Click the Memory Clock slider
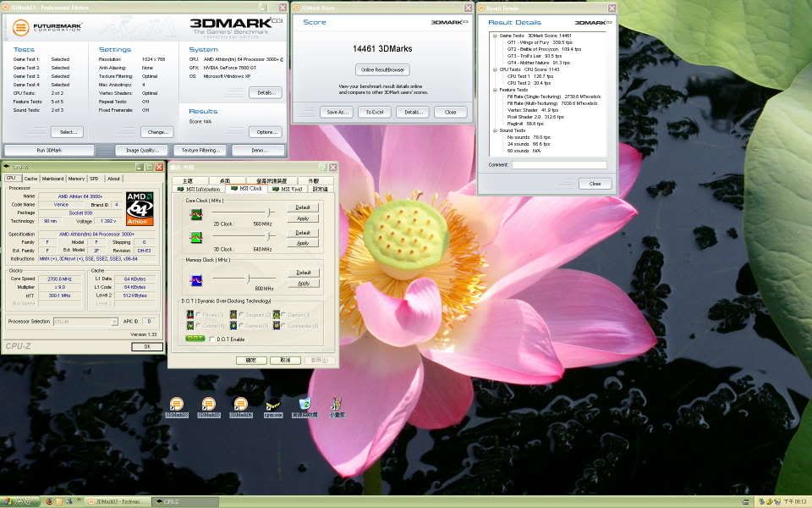 click(249, 277)
